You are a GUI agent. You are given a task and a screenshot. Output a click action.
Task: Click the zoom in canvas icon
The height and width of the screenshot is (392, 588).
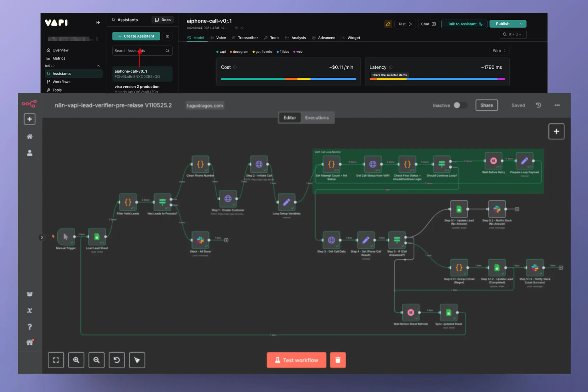coord(76,360)
